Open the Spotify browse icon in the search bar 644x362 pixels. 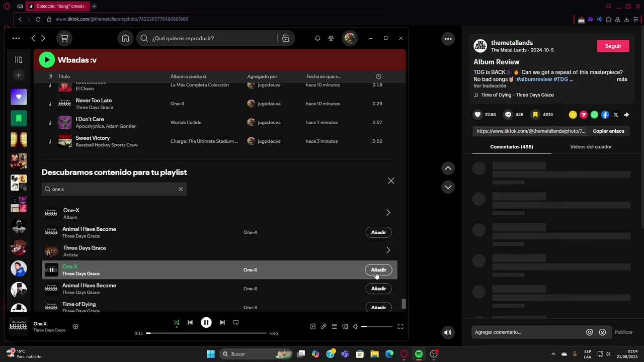[x=286, y=38]
